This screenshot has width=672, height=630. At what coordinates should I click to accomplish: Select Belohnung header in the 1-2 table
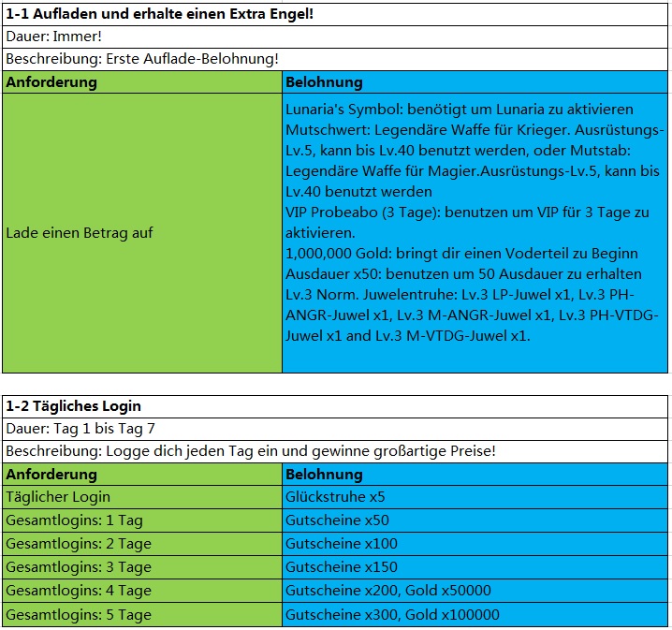[324, 475]
